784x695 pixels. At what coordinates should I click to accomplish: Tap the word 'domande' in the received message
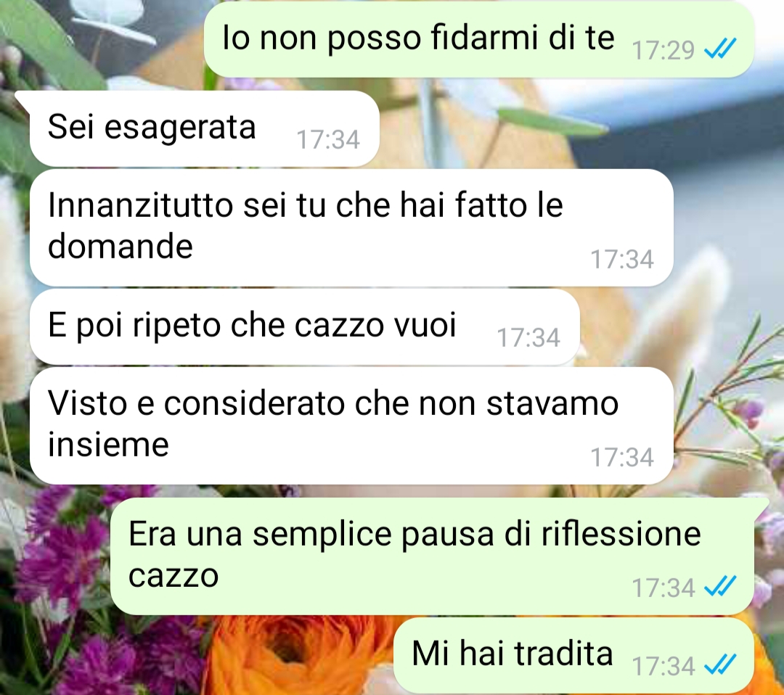[120, 246]
